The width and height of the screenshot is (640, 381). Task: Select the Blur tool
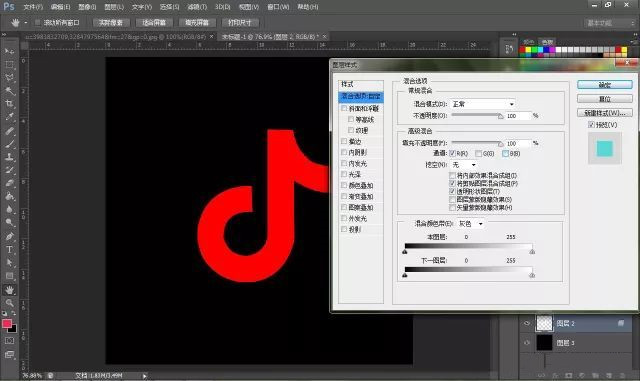point(9,209)
